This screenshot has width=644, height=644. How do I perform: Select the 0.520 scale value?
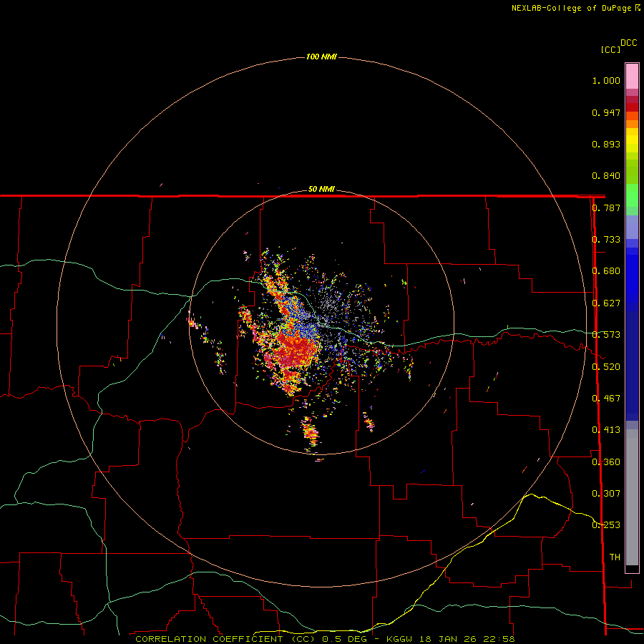[606, 367]
